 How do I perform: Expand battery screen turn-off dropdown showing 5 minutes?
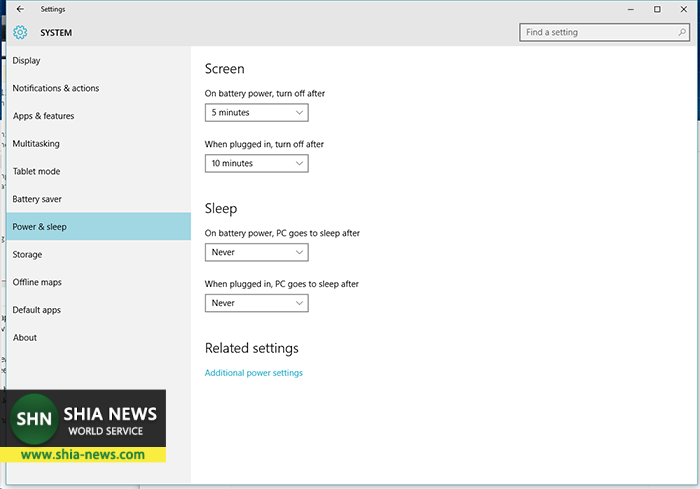pos(256,113)
